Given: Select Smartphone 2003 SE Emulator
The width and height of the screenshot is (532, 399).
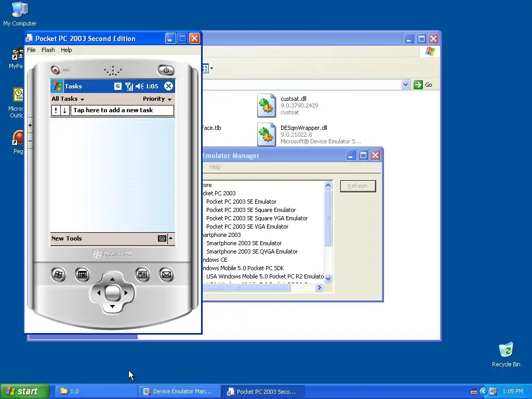Looking at the screenshot, I should click(x=244, y=243).
